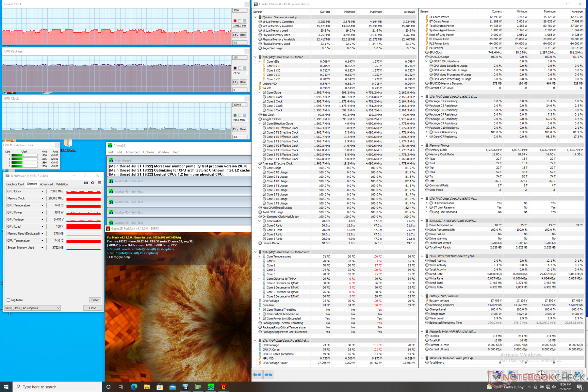Click the GPU-Z Close button
This screenshot has width=588, height=392.
click(x=93, y=308)
